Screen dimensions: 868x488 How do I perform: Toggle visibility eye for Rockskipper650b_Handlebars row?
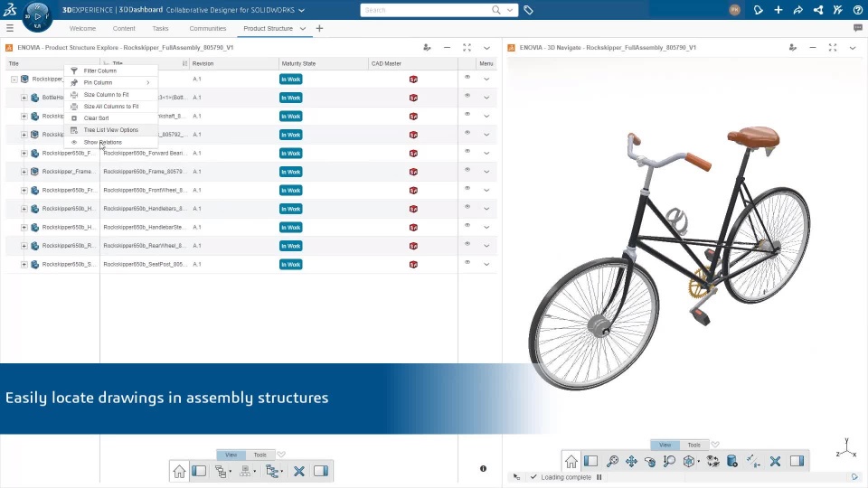[467, 207]
